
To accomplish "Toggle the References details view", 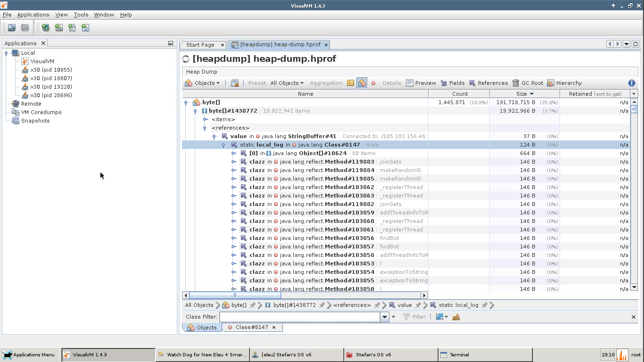I will coord(488,83).
